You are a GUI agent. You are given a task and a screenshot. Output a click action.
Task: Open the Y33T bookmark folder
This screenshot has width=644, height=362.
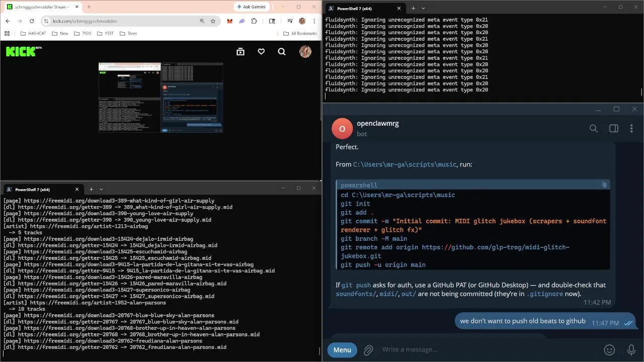(x=105, y=33)
